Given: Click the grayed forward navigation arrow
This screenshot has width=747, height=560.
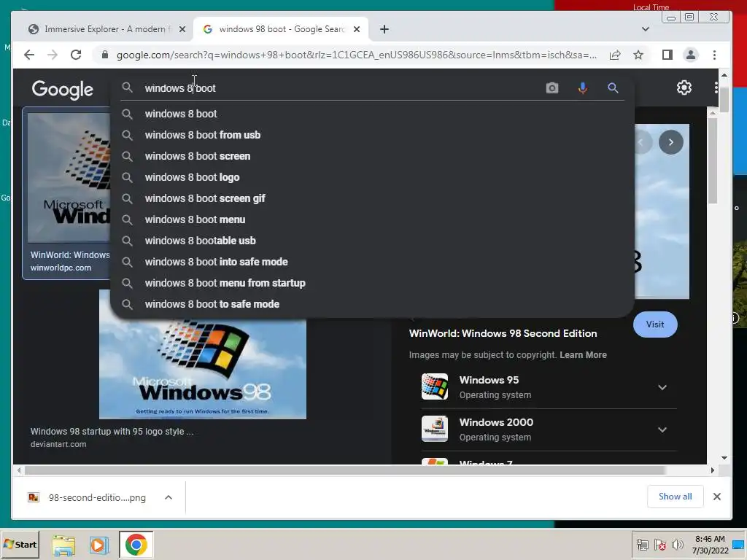Looking at the screenshot, I should point(53,55).
